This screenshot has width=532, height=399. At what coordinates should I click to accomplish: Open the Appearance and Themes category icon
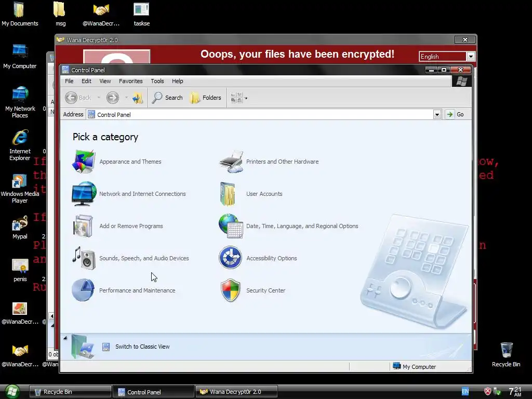tap(84, 162)
